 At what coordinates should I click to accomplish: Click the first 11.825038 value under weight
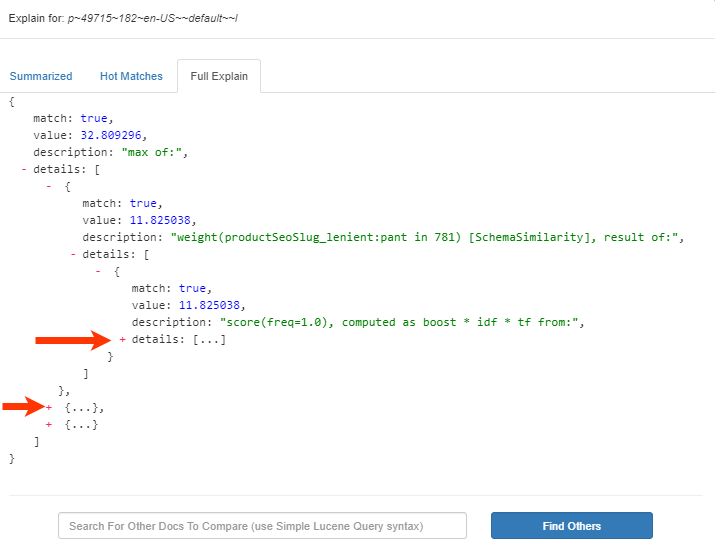pos(160,220)
